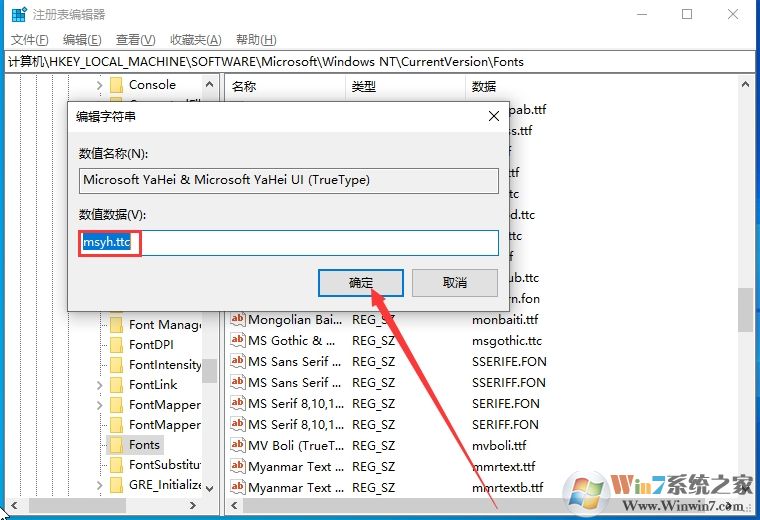Select the Fonts folder icon
760x520 pixels.
pos(116,444)
